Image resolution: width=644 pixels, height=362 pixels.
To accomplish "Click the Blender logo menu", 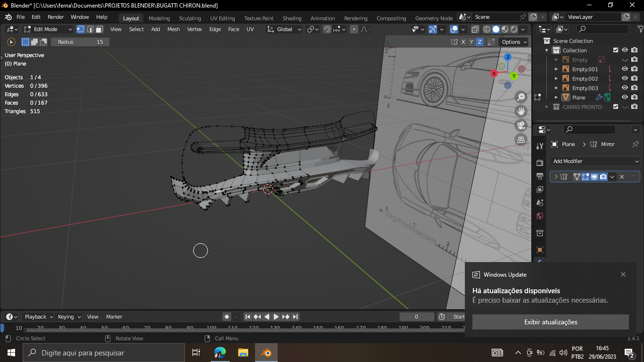I will point(8,17).
